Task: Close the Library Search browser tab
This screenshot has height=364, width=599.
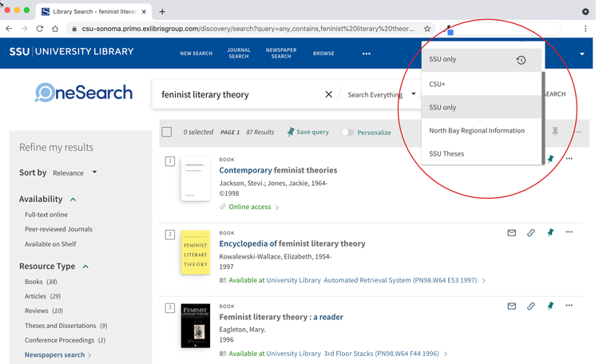Action: [x=144, y=12]
